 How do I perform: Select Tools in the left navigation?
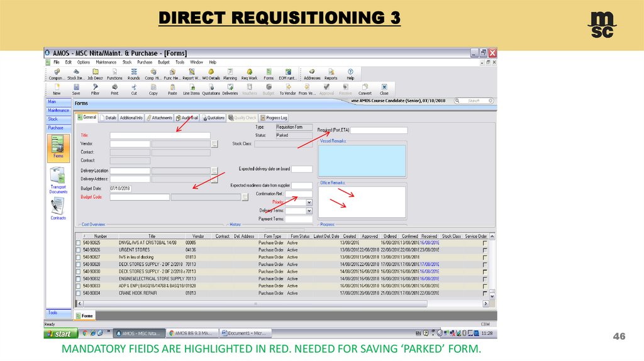58,313
